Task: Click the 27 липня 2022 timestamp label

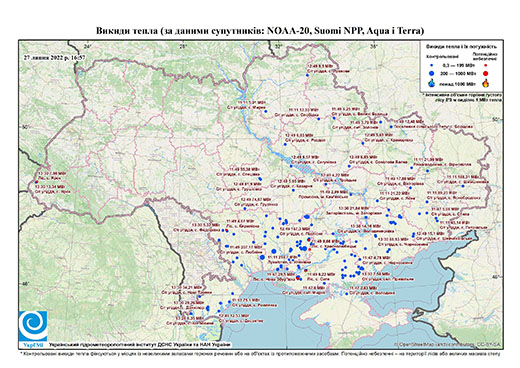Action: tap(55, 57)
